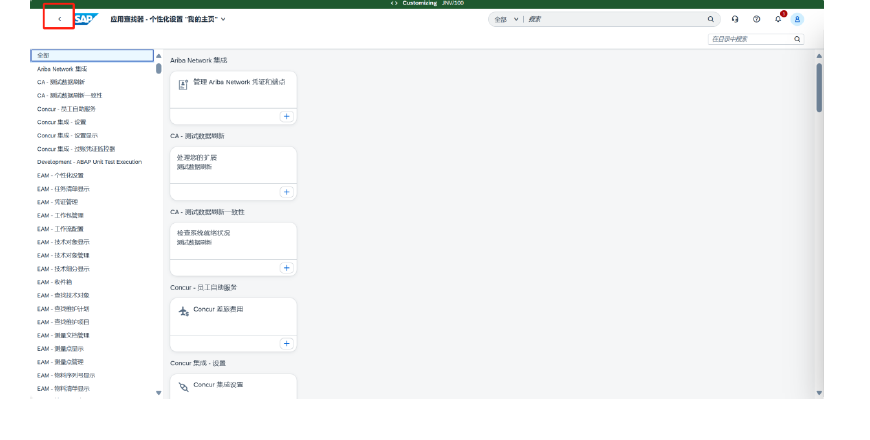Image resolution: width=870 pixels, height=440 pixels.
Task: Click the back arrow button
Action: (x=60, y=19)
